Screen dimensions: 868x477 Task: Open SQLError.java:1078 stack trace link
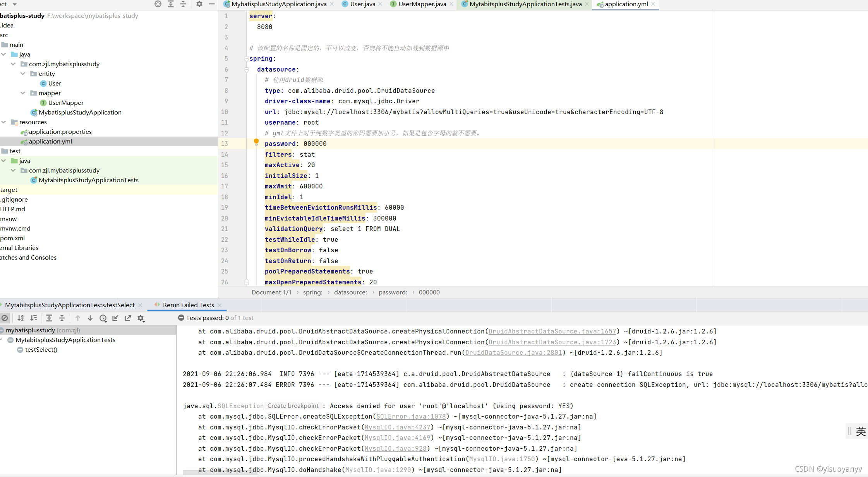pyautogui.click(x=411, y=416)
